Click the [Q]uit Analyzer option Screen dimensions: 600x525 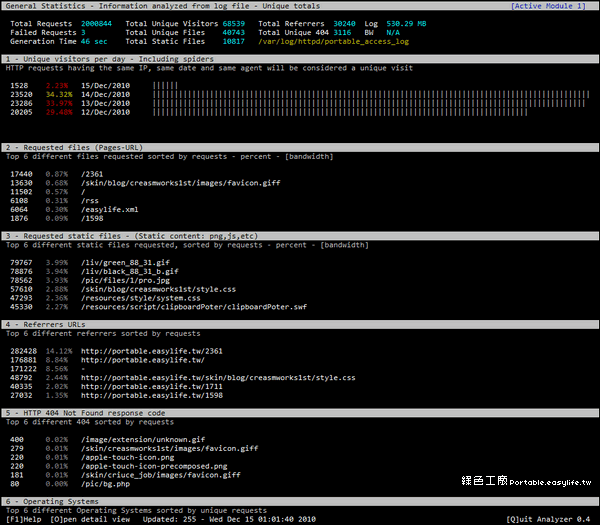click(548, 519)
